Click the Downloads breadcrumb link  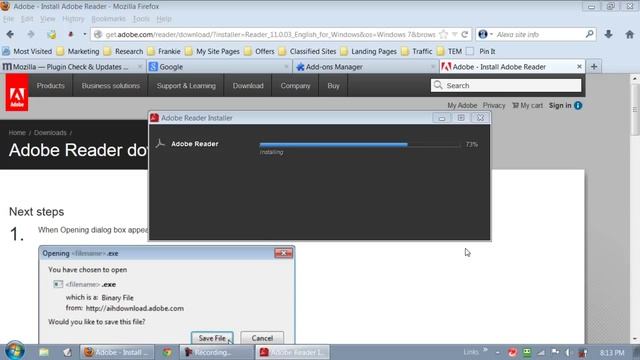tap(50, 133)
